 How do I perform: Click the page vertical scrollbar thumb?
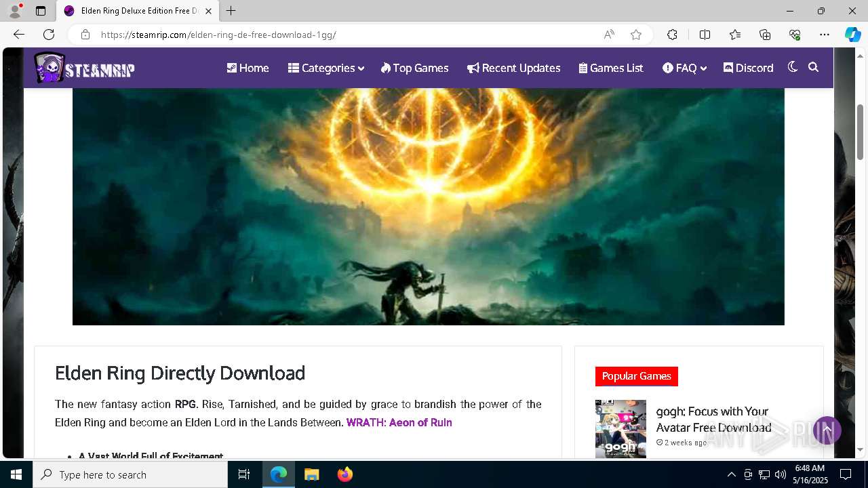pyautogui.click(x=861, y=132)
